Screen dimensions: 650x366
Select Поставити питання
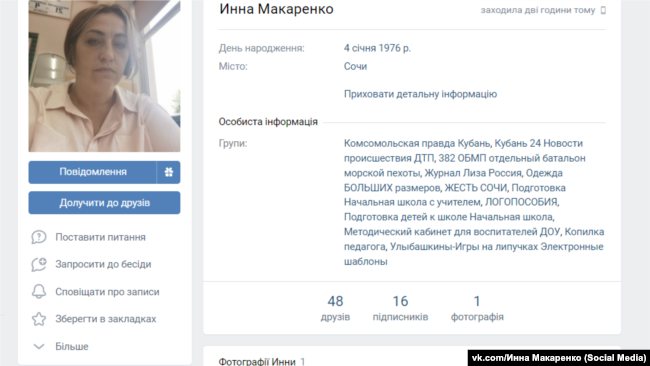point(100,237)
